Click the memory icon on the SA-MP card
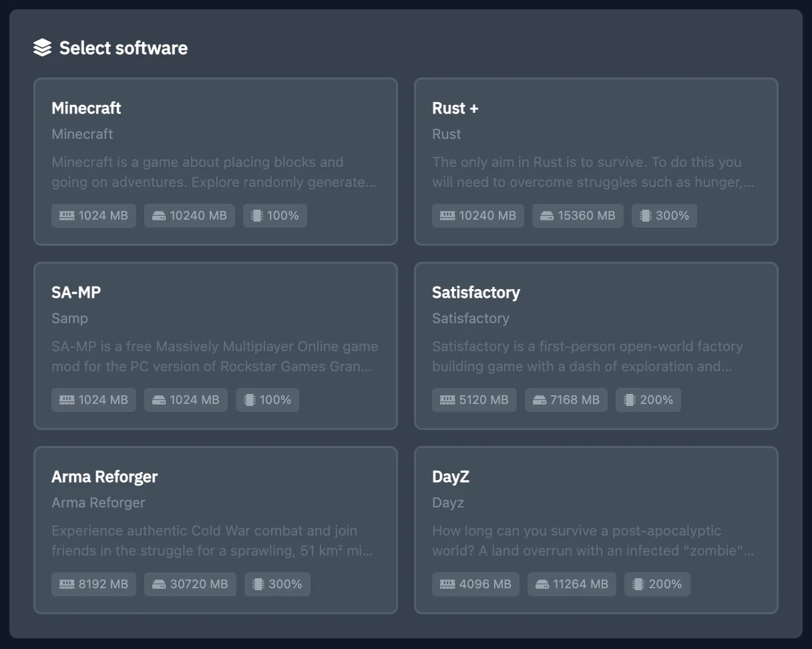Image resolution: width=812 pixels, height=649 pixels. point(67,399)
